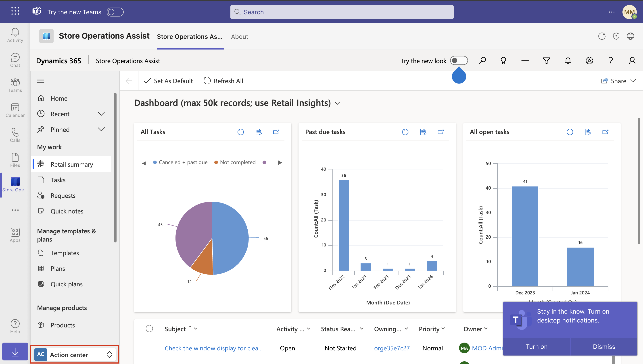The width and height of the screenshot is (643, 364).
Task: Reload the Store Operations Assist tab
Action: (x=602, y=36)
